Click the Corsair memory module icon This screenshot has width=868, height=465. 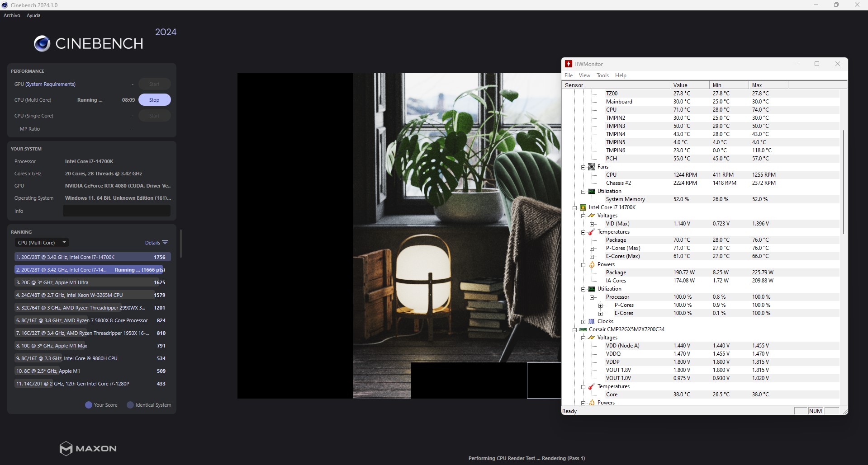point(583,329)
